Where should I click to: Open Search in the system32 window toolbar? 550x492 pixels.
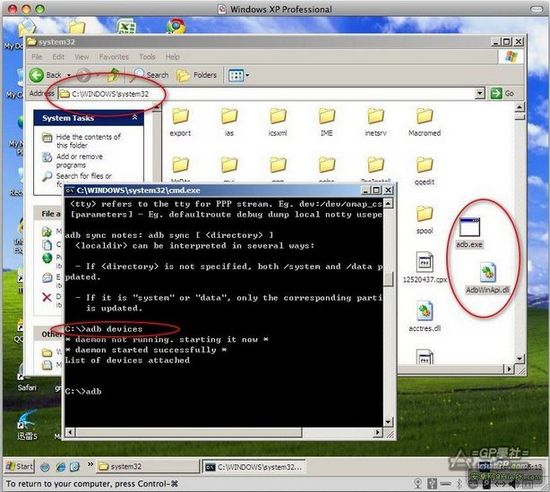pos(150,75)
